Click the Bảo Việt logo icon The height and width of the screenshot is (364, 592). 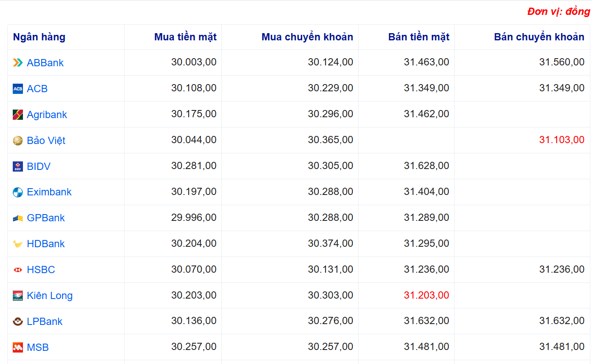click(x=18, y=141)
